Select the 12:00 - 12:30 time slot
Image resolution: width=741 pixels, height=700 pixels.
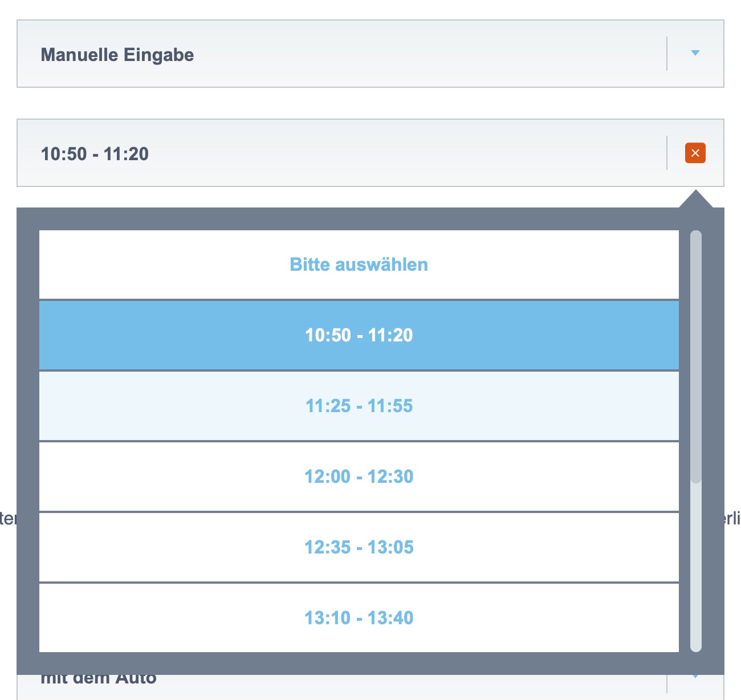point(359,477)
